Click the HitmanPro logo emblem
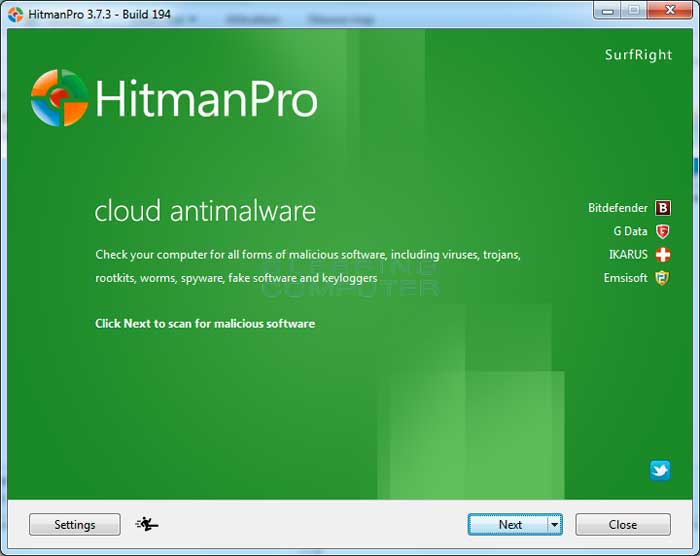 (x=59, y=98)
